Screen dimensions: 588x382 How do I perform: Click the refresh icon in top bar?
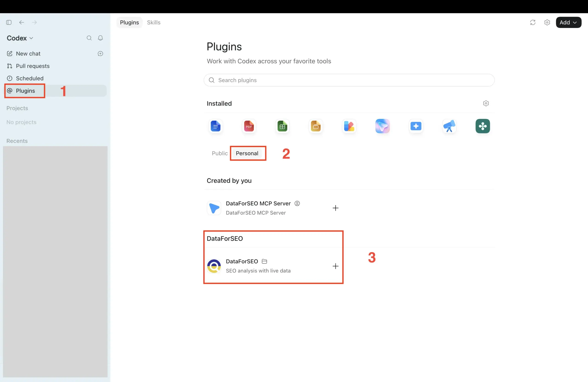point(533,22)
